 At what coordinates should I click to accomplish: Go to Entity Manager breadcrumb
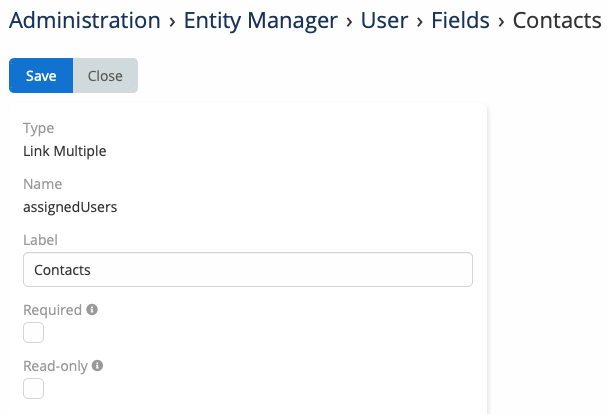click(x=261, y=20)
